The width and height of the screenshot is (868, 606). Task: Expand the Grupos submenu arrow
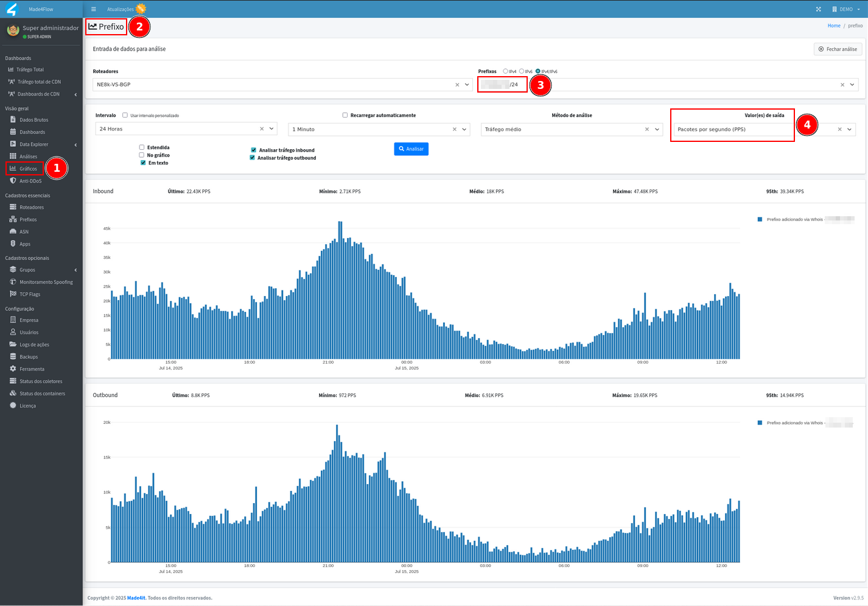coord(75,270)
